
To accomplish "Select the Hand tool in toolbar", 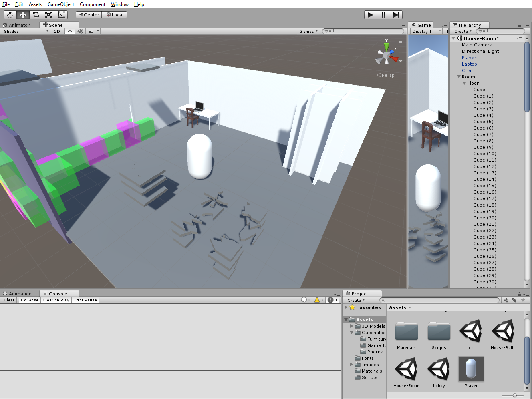I will coord(10,15).
